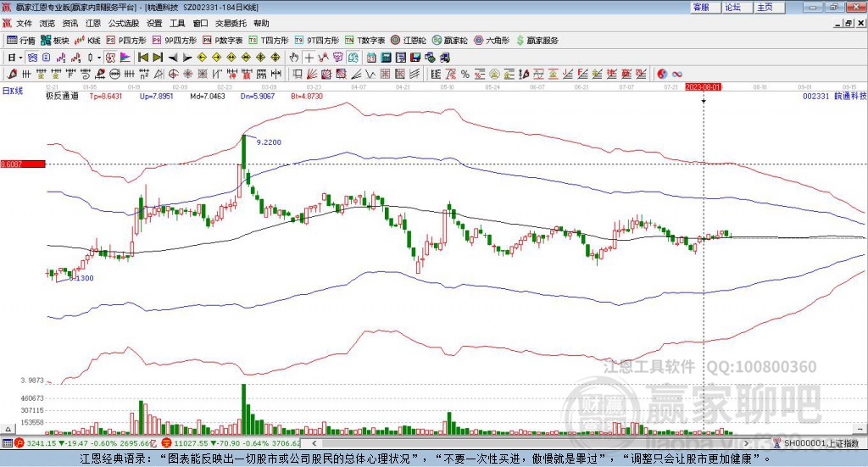868x467 pixels.
Task: Expand the candlestick style dropdown arrow
Action: 99,58
